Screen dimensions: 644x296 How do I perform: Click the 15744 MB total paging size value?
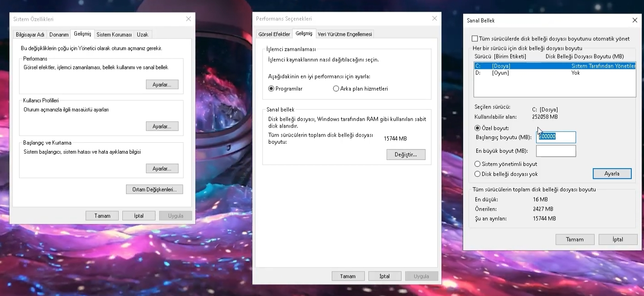coord(395,139)
